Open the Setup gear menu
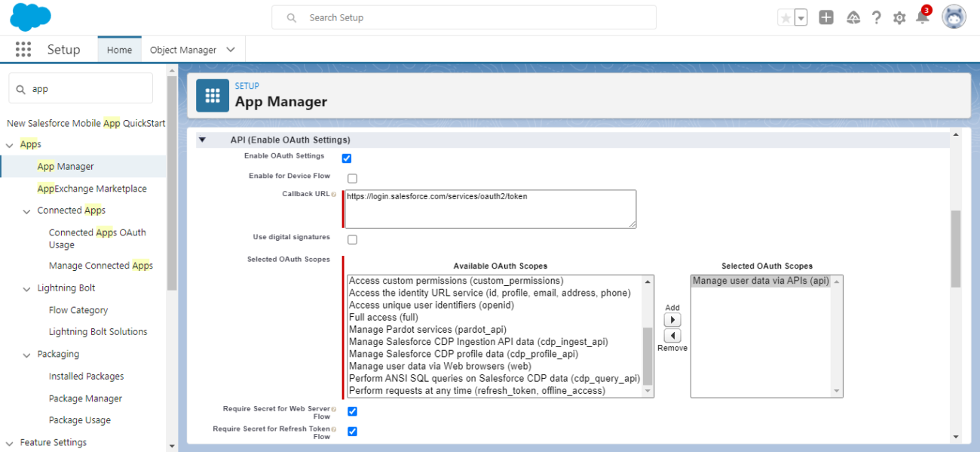Image resolution: width=980 pixels, height=452 pixels. pos(899,18)
